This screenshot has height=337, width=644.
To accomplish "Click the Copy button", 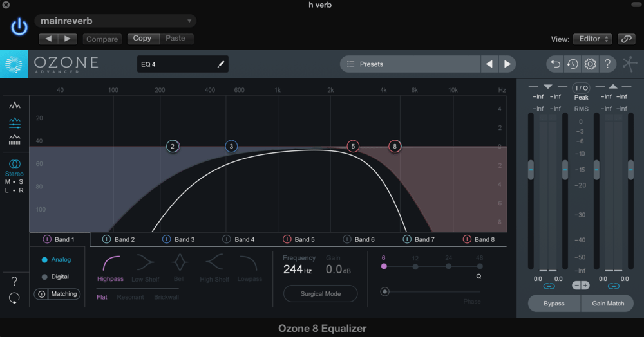I will point(142,38).
